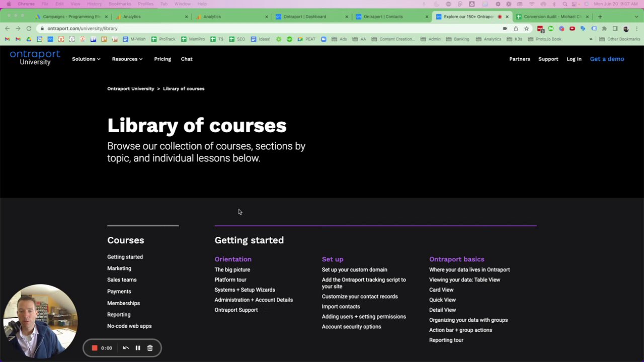Switch to Ontraport Dashboard tab
The image size is (644, 362).
click(312, 17)
